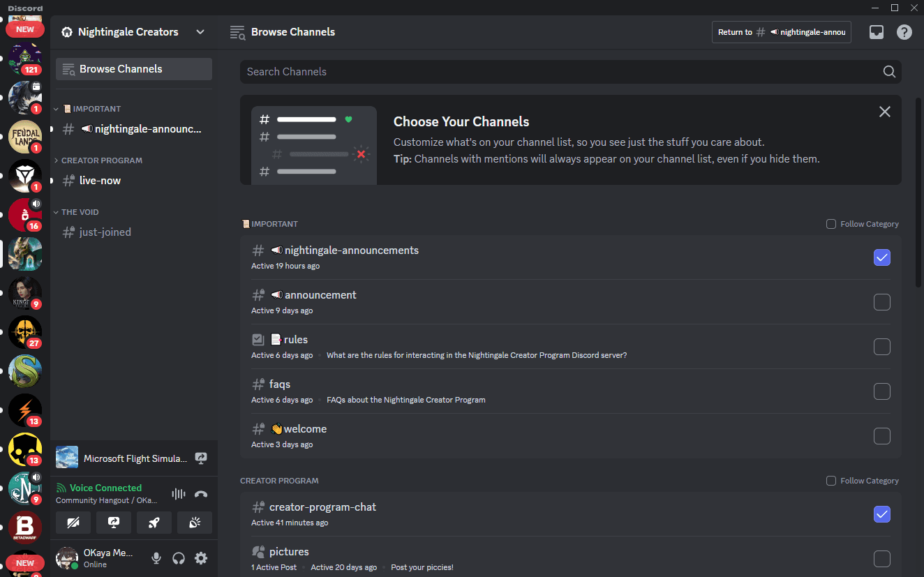Click the NEW mentions indicator at bottom

pyautogui.click(x=25, y=563)
